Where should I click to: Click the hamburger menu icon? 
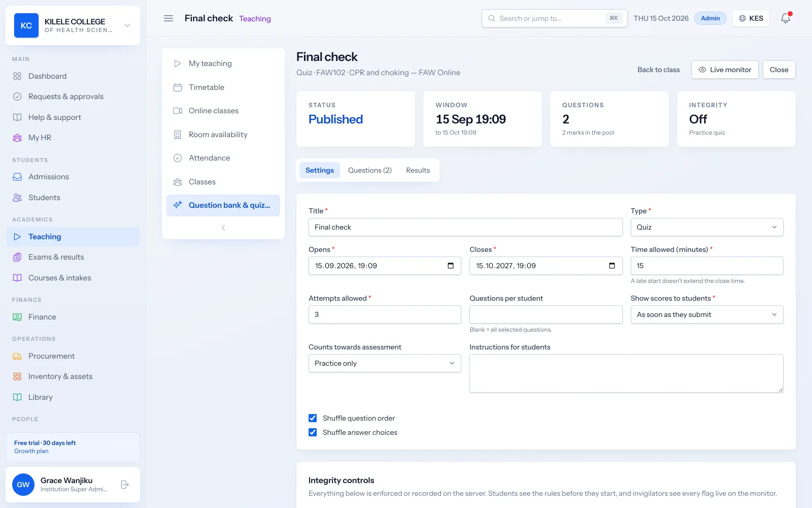click(168, 18)
